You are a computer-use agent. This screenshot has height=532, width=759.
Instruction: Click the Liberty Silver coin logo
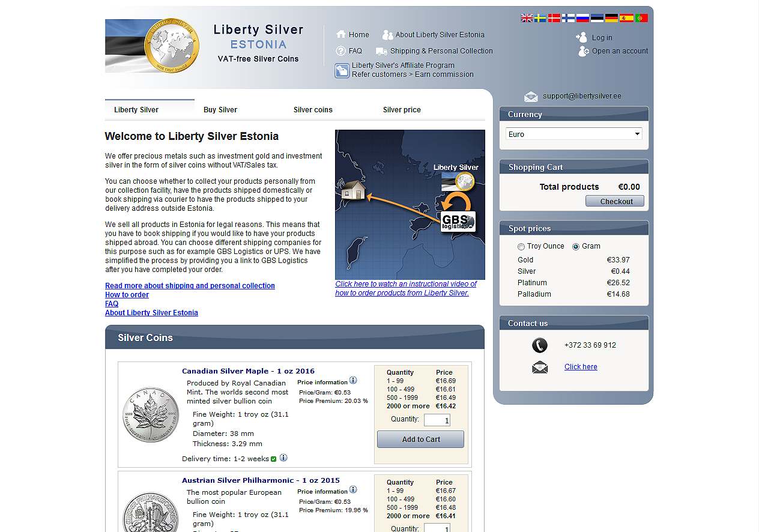point(172,45)
